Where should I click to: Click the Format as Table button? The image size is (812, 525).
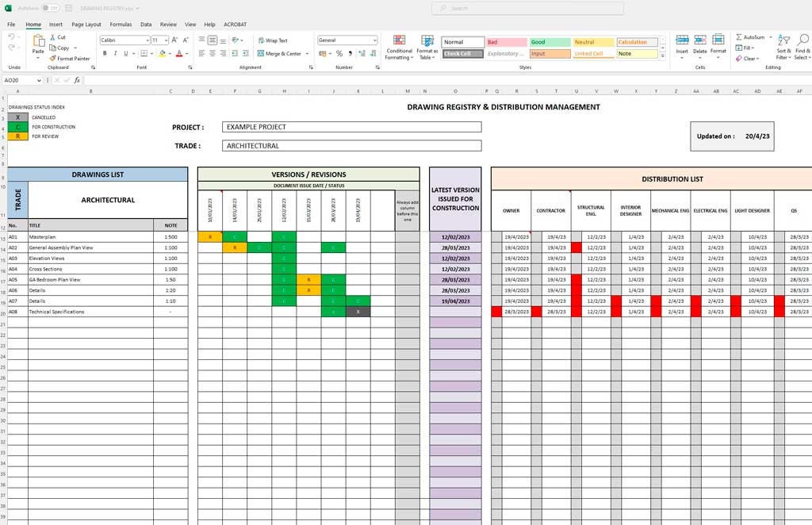427,46
